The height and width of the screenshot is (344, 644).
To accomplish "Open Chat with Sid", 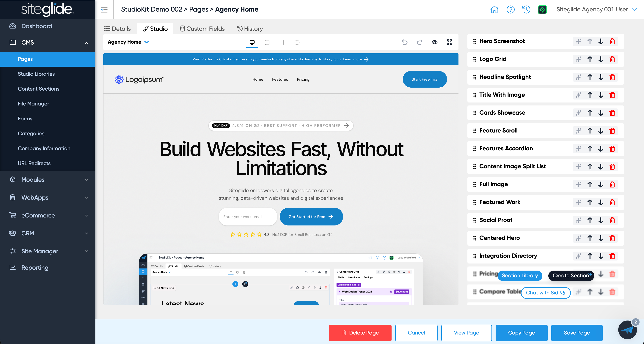I will coord(546,293).
